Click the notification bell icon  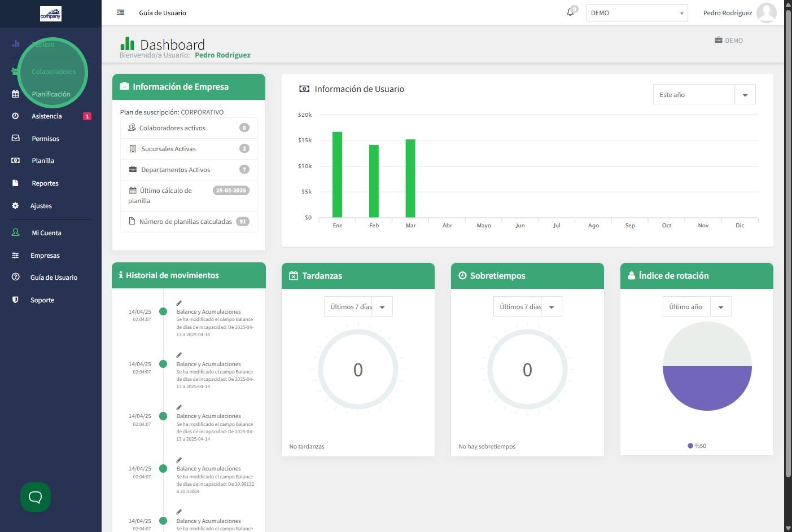pyautogui.click(x=570, y=12)
